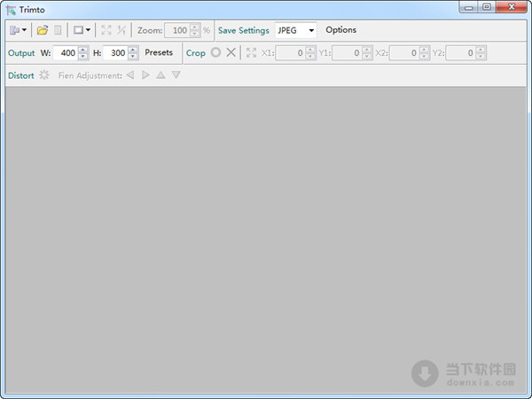Click the open file folder icon
Viewport: 532px width, 399px height.
coord(43,30)
